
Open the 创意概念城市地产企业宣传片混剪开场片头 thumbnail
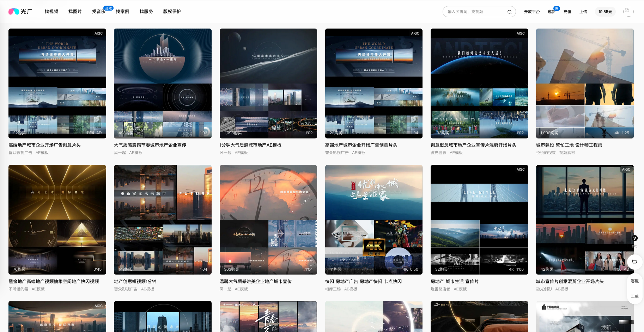point(479,83)
